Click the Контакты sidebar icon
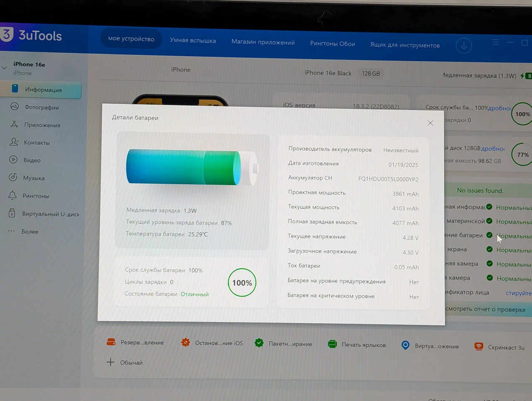This screenshot has width=532, height=401. click(x=14, y=142)
